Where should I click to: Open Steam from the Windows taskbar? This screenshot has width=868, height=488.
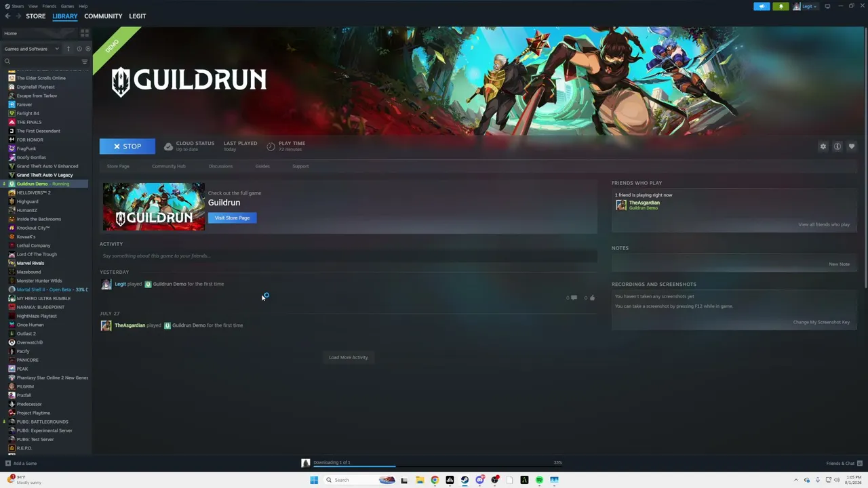[x=465, y=480]
